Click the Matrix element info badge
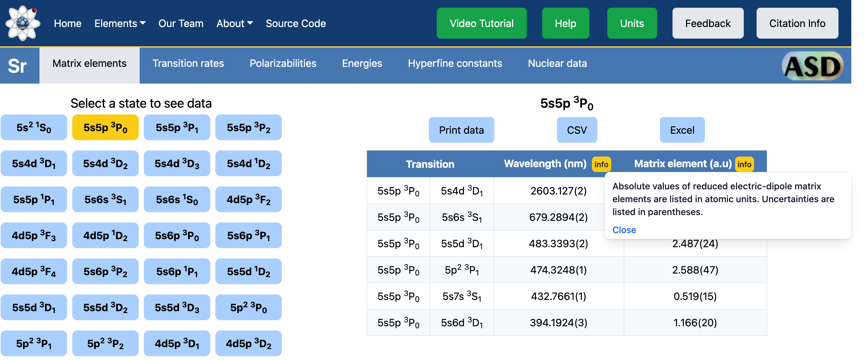The image size is (868, 361). coord(744,164)
